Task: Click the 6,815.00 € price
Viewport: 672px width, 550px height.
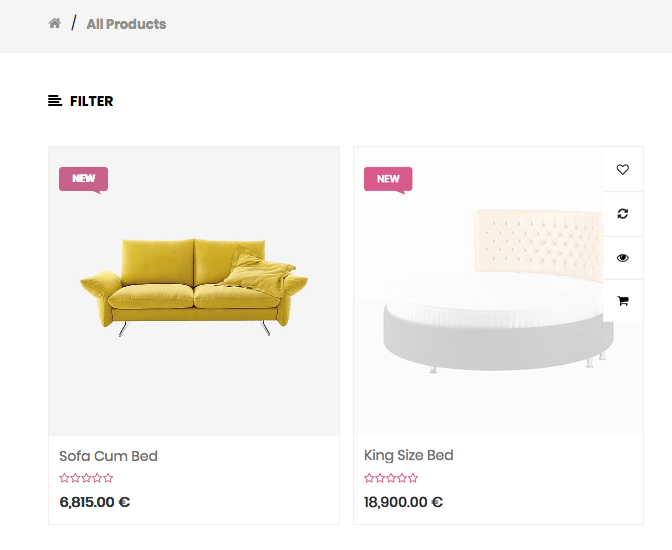Action: (95, 502)
